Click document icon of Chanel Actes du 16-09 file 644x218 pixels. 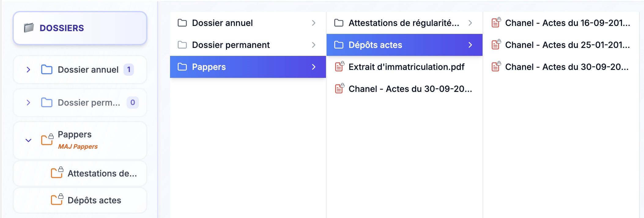point(496,23)
